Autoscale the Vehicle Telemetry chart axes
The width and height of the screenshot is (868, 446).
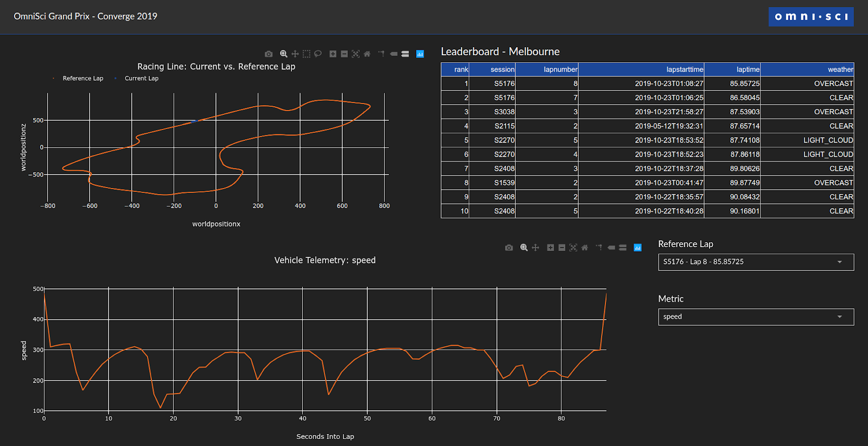pos(573,248)
